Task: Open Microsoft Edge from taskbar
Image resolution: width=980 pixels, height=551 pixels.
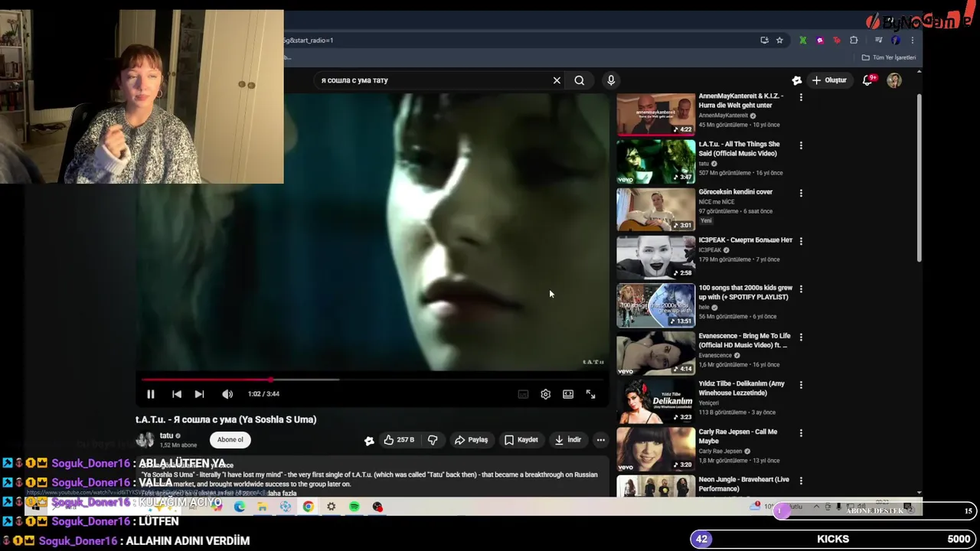Action: coord(240,507)
